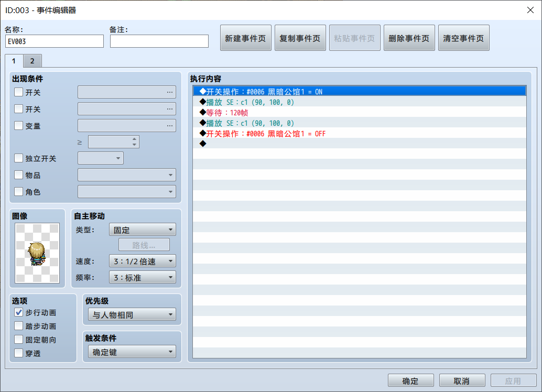Enable the 角色 condition checkbox

point(19,191)
